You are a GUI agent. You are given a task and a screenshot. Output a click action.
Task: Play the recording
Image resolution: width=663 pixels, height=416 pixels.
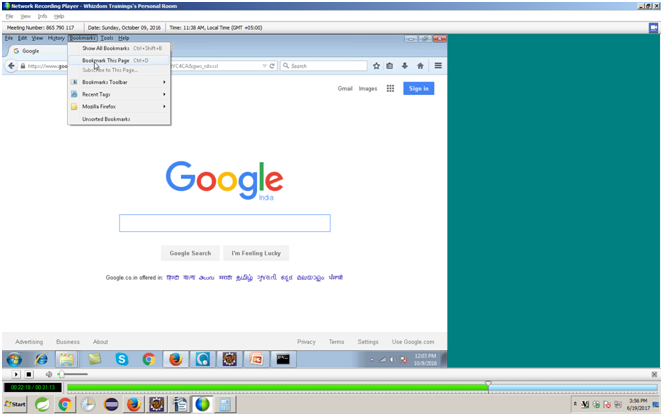point(16,375)
